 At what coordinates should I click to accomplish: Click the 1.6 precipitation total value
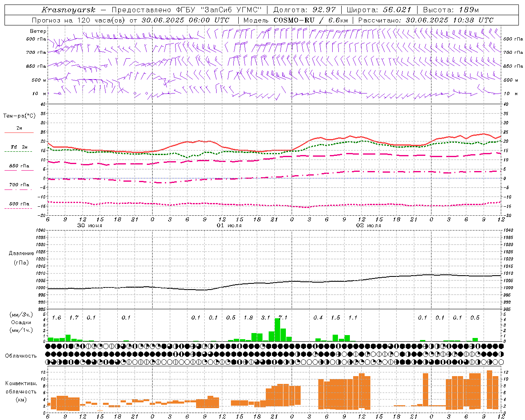pos(56,317)
